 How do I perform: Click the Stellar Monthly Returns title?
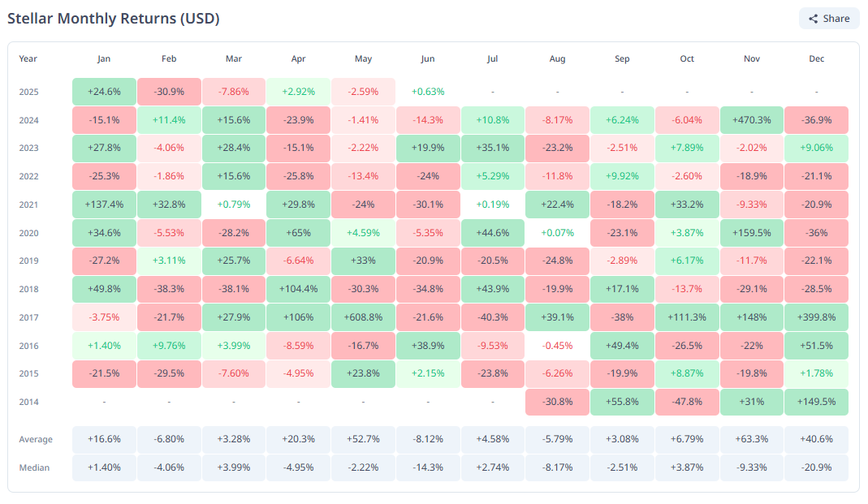pos(114,18)
